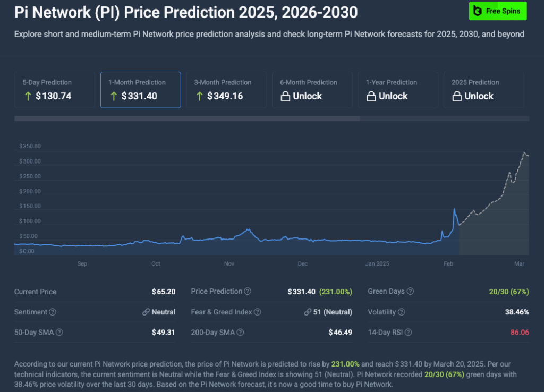The image size is (544, 392).
Task: Open the 50-Day SMA help tooltip
Action: point(59,332)
